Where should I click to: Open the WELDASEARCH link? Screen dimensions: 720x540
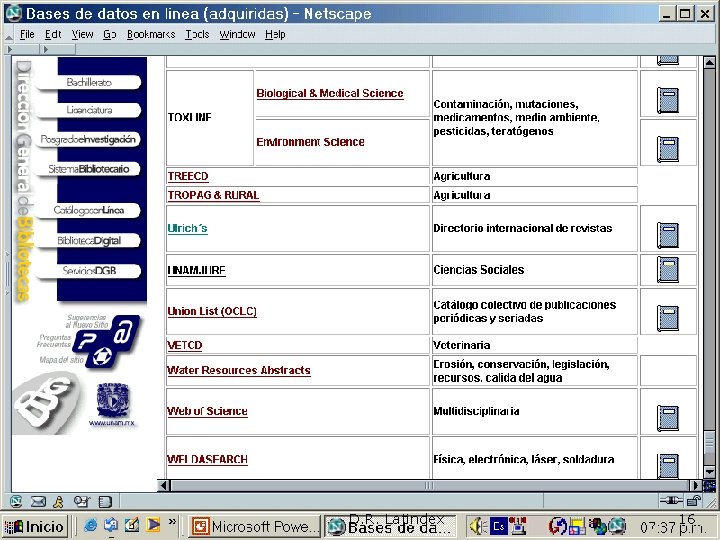pyautogui.click(x=208, y=459)
